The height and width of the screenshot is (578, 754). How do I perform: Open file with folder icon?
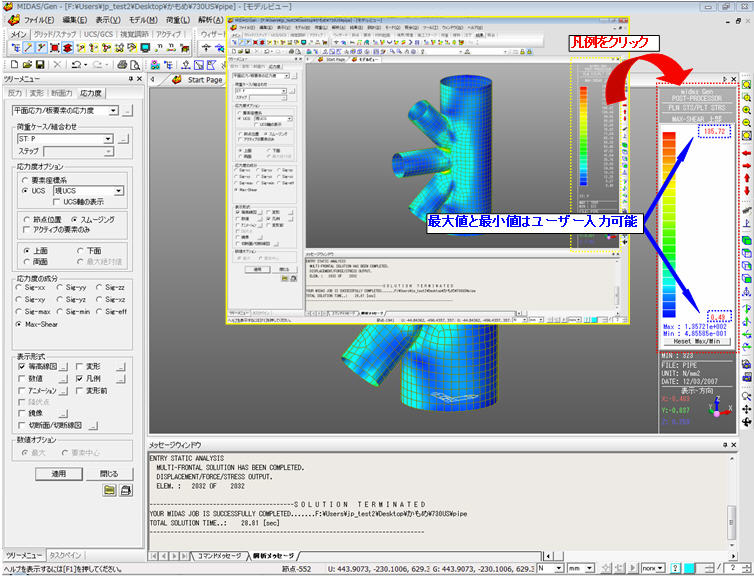point(27,64)
